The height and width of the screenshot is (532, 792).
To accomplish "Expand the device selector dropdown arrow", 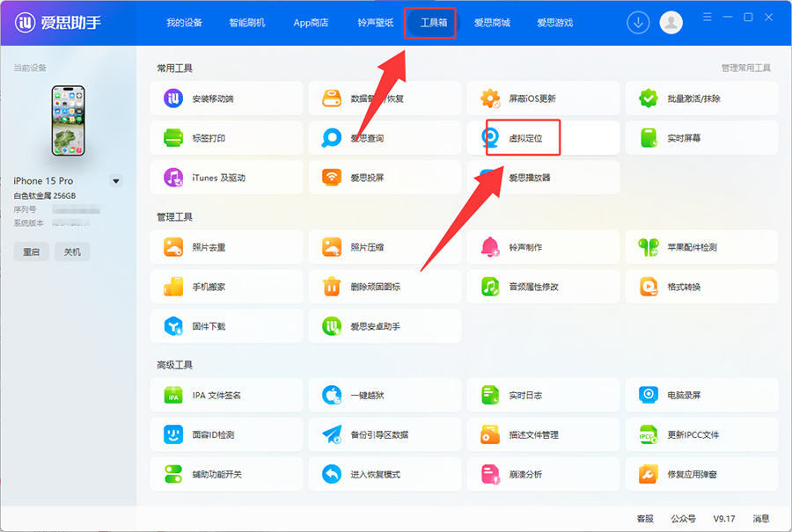I will 116,180.
